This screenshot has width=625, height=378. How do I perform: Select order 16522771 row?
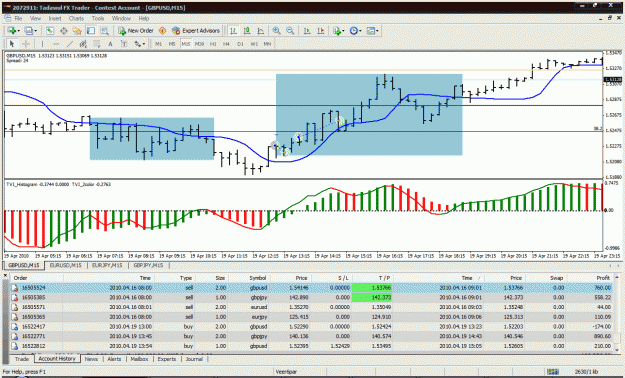pyautogui.click(x=311, y=336)
